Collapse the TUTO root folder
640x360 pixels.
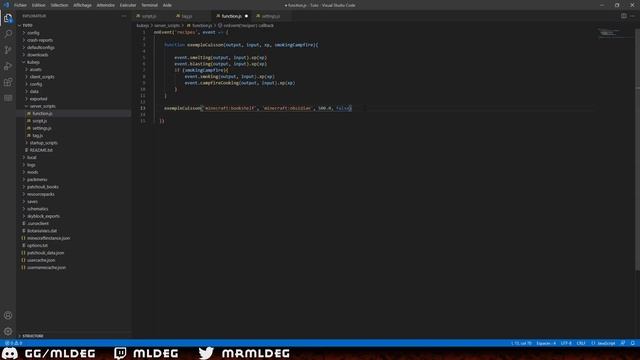point(28,25)
